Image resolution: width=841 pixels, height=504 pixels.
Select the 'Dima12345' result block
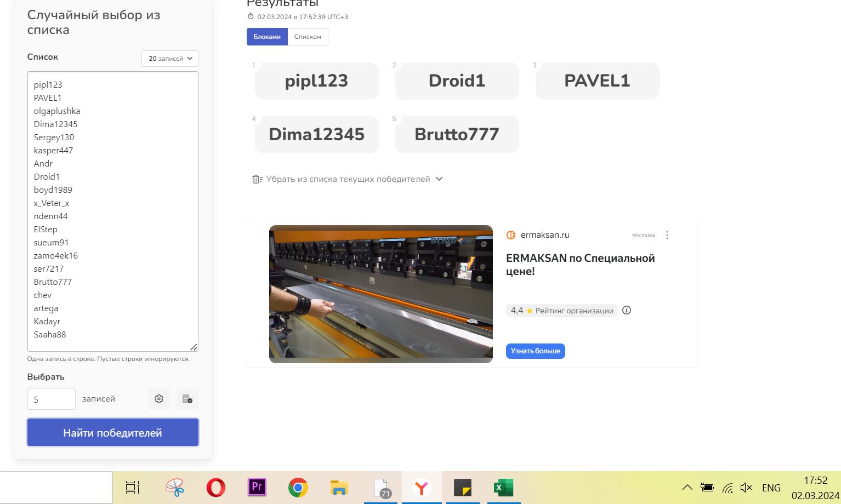pyautogui.click(x=317, y=135)
